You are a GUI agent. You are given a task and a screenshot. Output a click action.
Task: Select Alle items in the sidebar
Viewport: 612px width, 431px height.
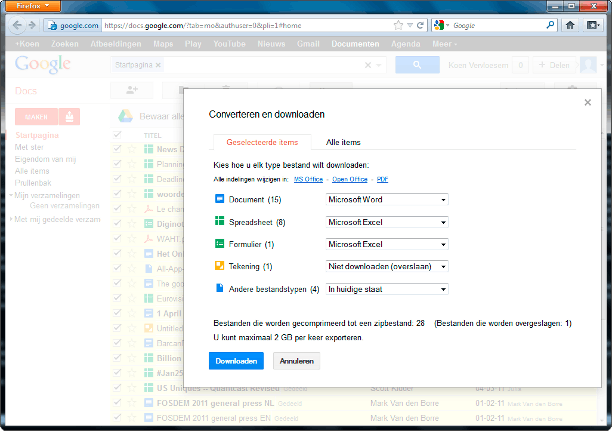tap(32, 171)
